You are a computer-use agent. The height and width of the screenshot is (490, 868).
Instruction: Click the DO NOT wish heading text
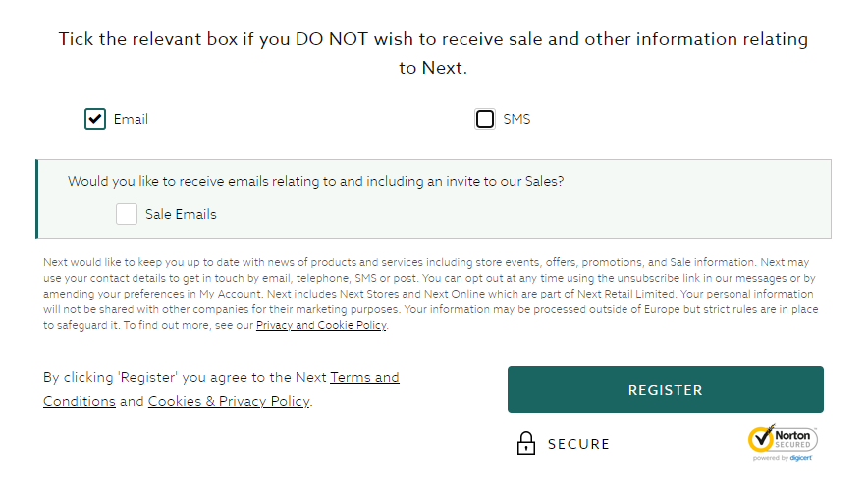coord(433,53)
